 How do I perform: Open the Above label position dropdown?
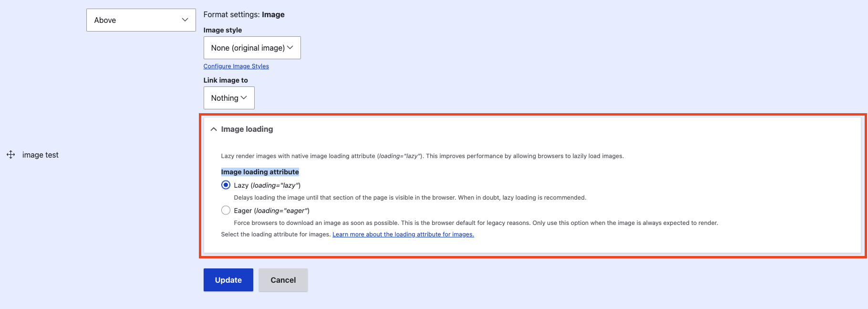tap(141, 20)
